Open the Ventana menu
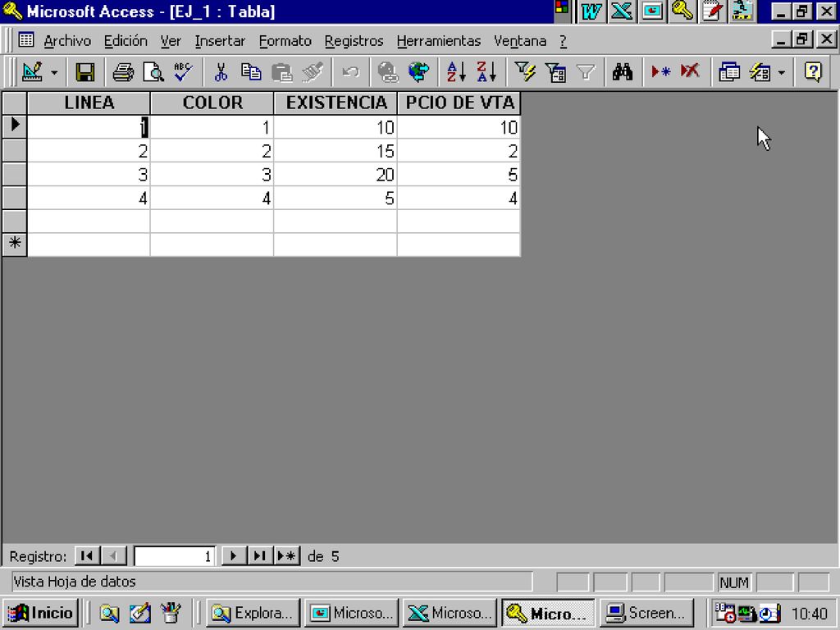This screenshot has width=840, height=630. (520, 41)
